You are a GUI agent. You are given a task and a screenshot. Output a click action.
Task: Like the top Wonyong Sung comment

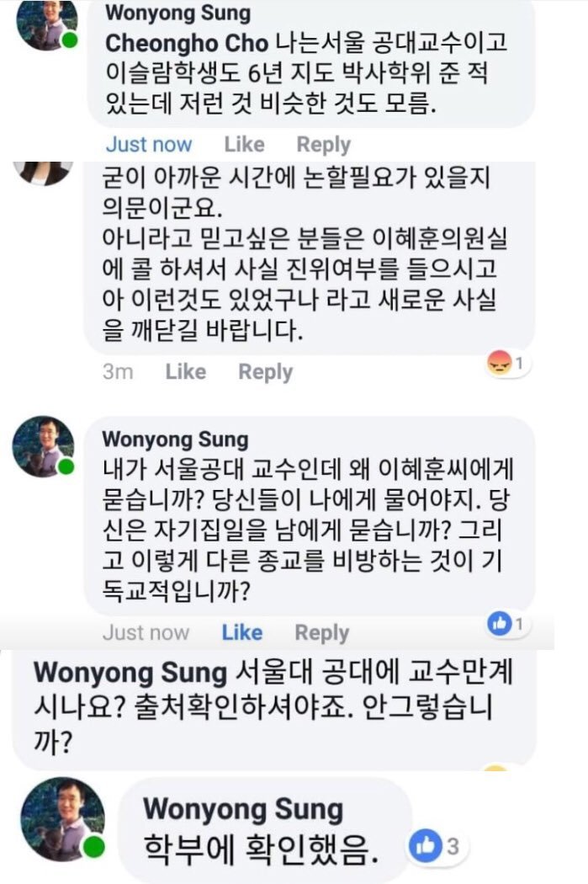coord(244,145)
